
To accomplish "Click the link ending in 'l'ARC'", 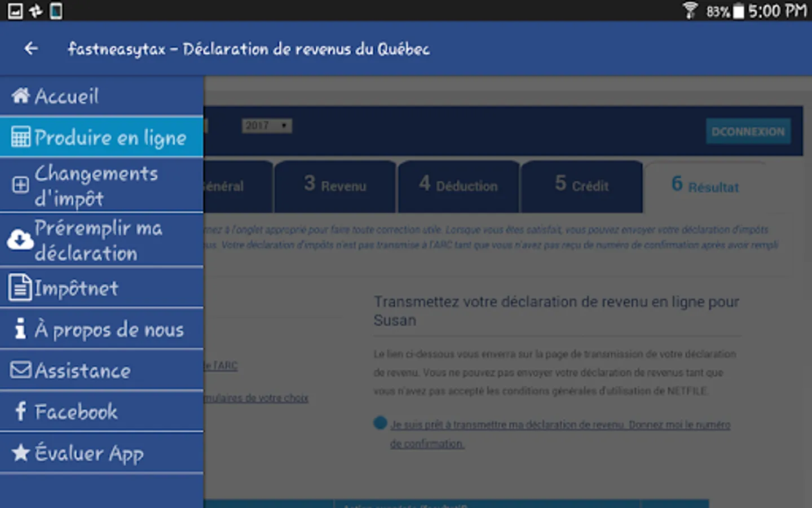I will (220, 365).
